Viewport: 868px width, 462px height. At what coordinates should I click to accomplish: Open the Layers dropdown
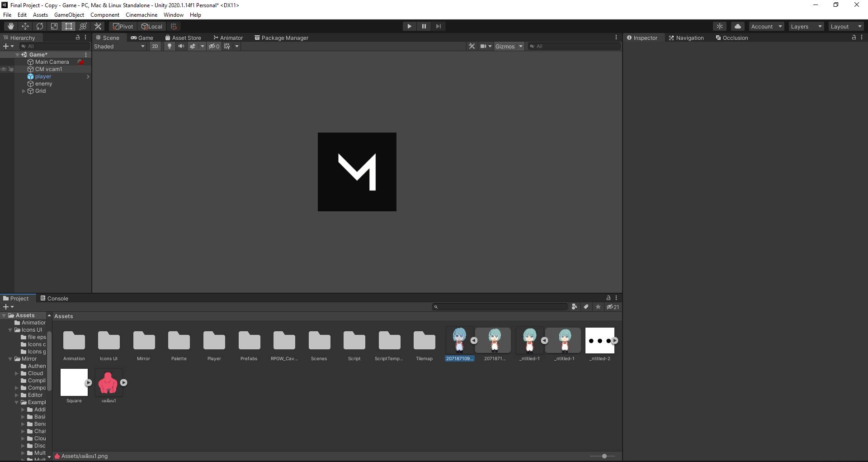806,26
